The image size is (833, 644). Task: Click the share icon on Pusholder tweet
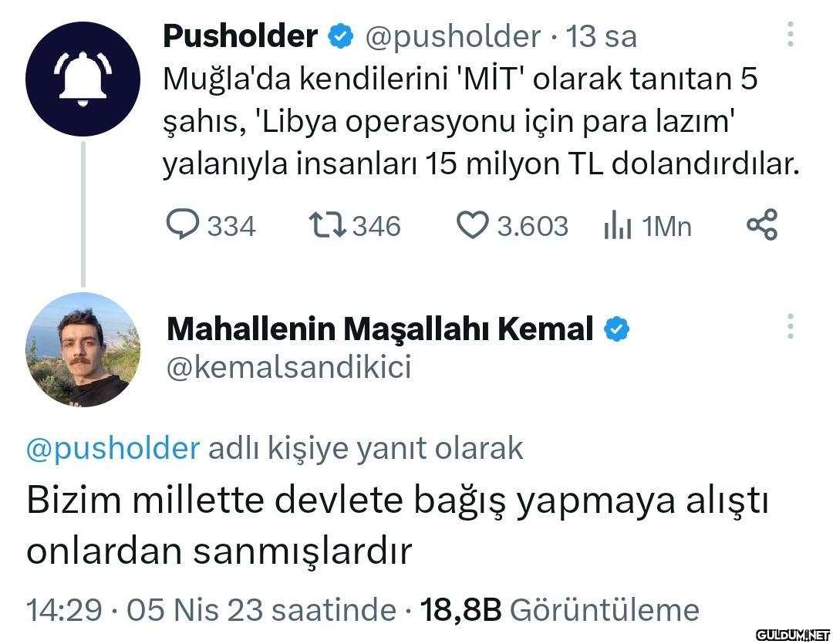pos(762,225)
